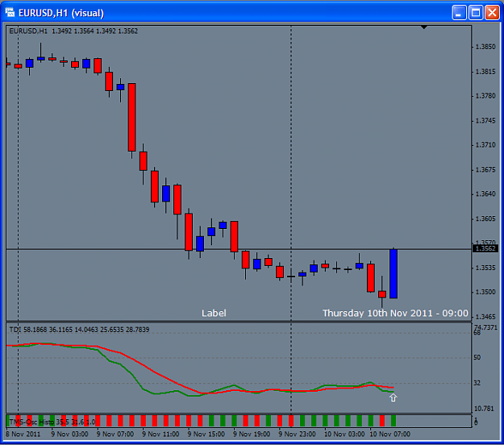Click the 1.3710 price scale label

tap(485, 145)
